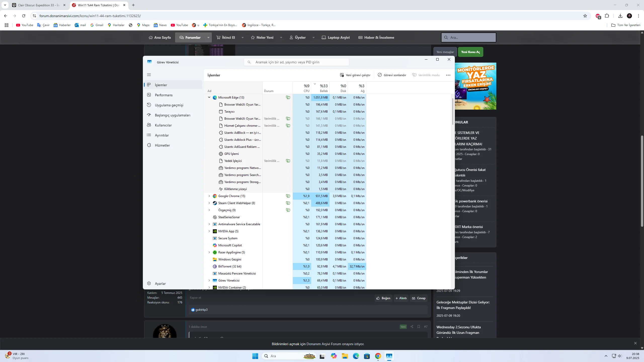Bookmark this page with star icon

point(585,16)
